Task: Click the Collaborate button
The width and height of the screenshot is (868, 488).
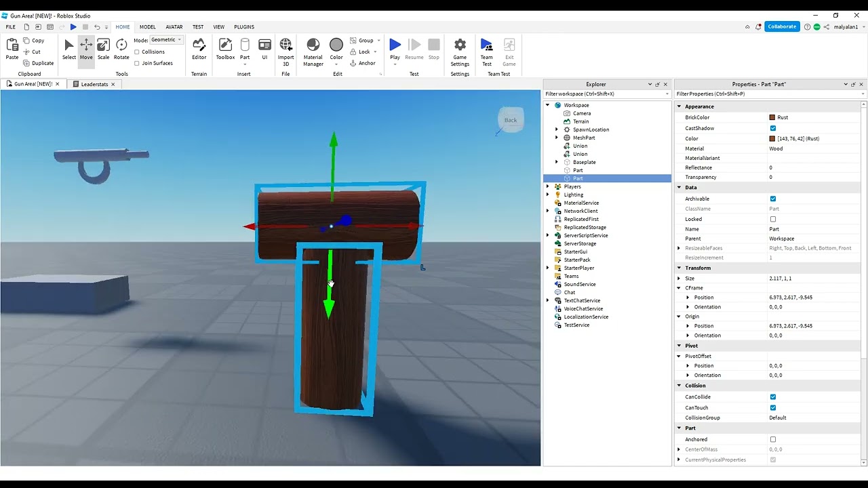Action: click(782, 26)
